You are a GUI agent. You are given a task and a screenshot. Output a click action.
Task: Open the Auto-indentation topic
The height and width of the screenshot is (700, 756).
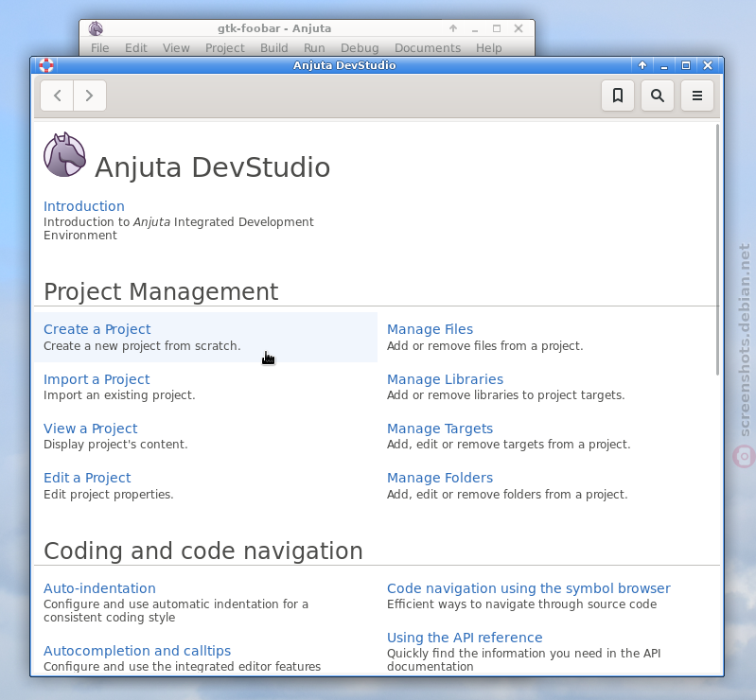tap(99, 588)
